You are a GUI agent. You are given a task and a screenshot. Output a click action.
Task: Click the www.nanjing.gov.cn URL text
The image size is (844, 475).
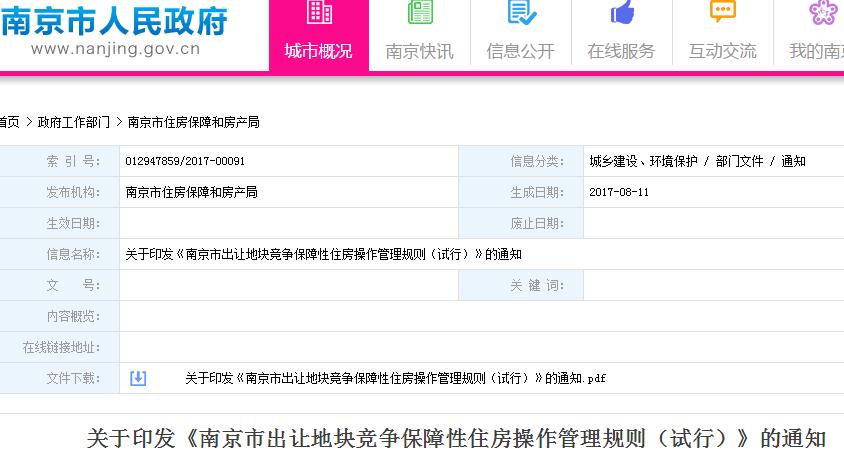tap(116, 49)
